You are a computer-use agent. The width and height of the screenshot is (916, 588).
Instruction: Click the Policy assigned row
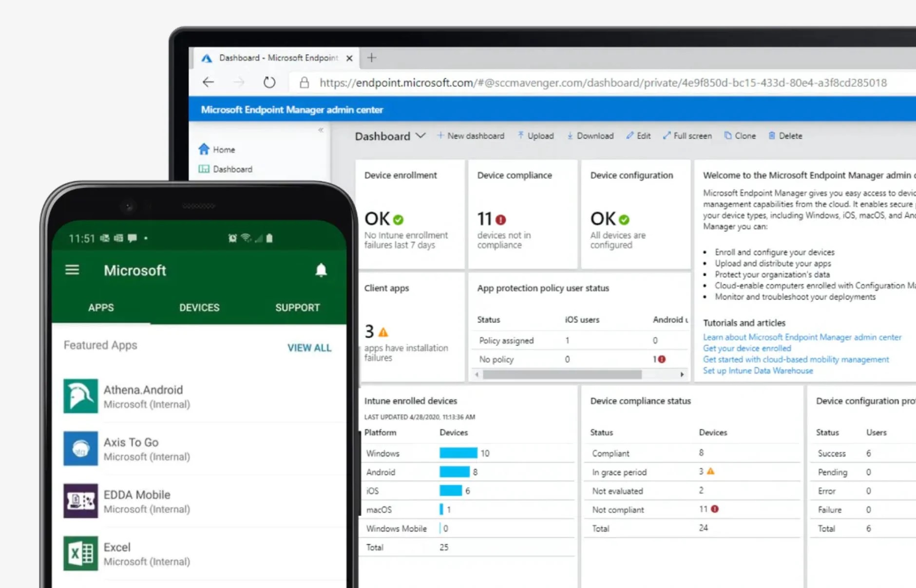580,341
